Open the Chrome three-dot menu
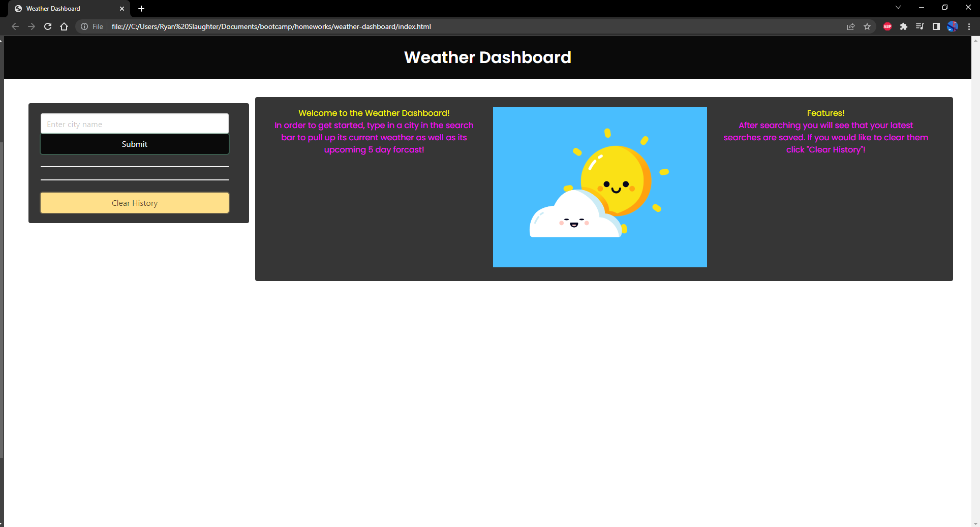This screenshot has height=527, width=980. pyautogui.click(x=970, y=26)
